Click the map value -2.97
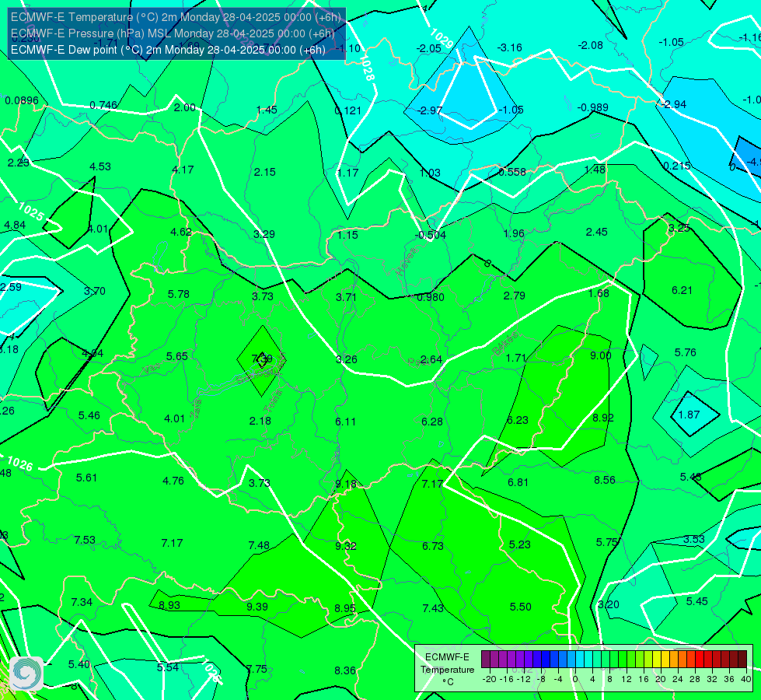The height and width of the screenshot is (700, 761). tap(430, 110)
